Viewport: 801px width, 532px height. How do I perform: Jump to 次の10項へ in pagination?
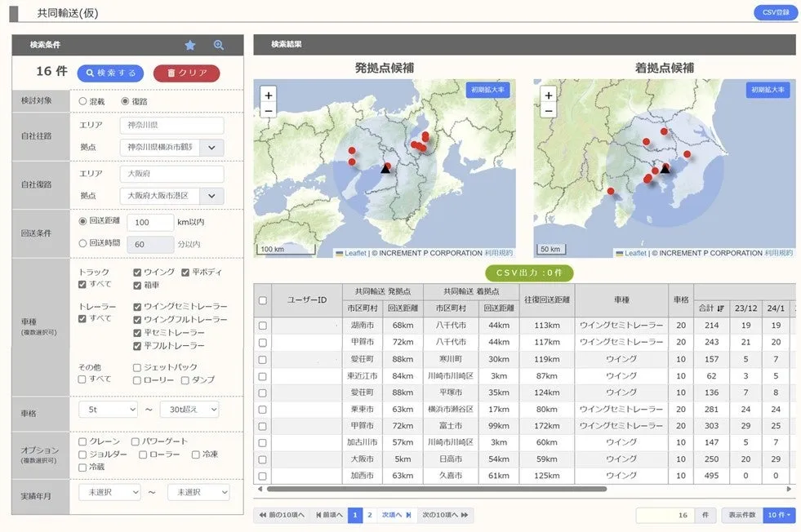tap(445, 515)
